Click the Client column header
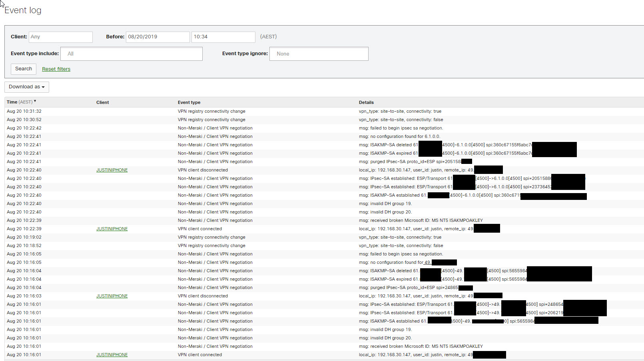The height and width of the screenshot is (361, 644). coord(102,102)
